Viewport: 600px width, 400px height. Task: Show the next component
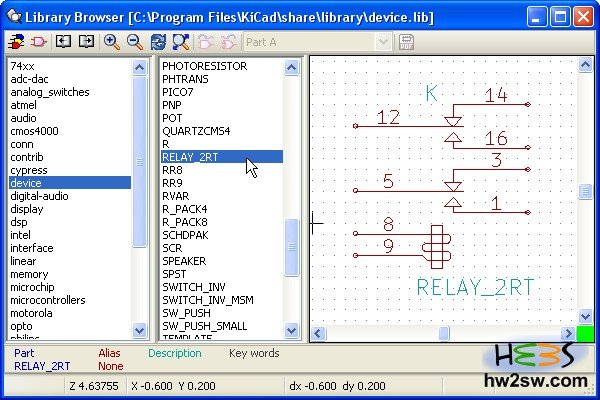[x=86, y=42]
